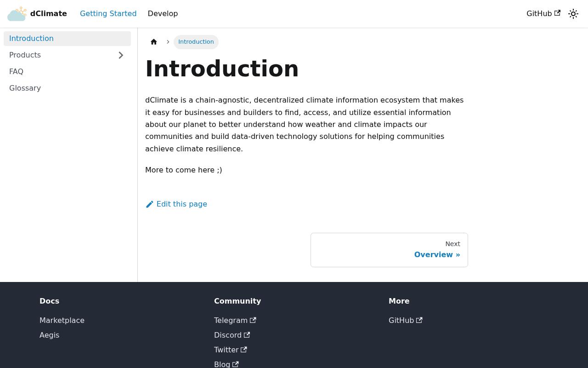
Task: Click the home breadcrumb icon
Action: [x=154, y=42]
